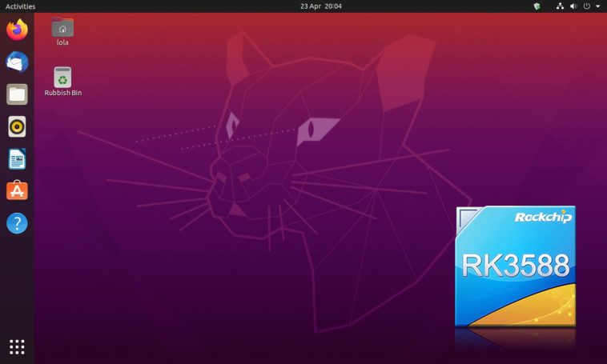The image size is (607, 364).
Task: Launch Thunderbird Mail from the dock
Action: click(17, 62)
